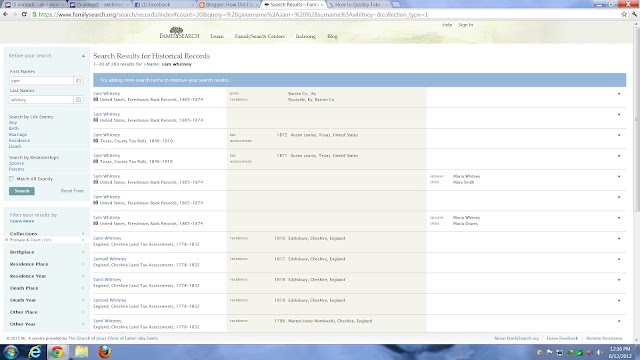Select Marriage life event link
The image size is (640, 360).
(18, 134)
